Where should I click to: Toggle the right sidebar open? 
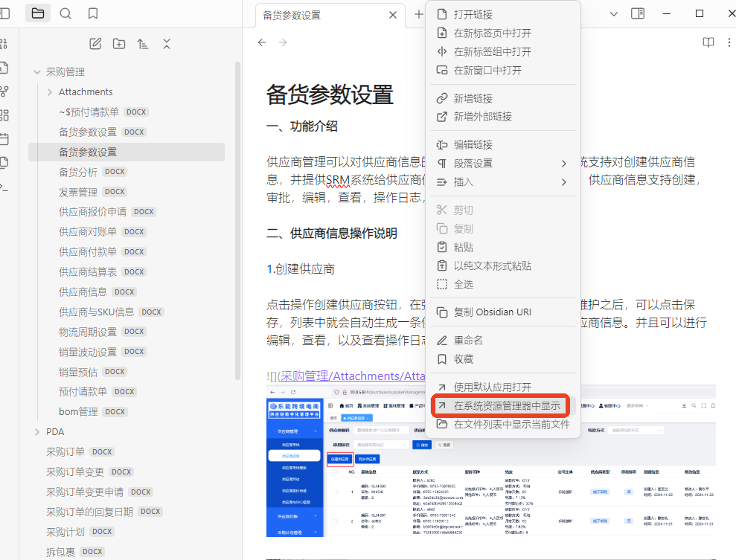click(x=637, y=13)
